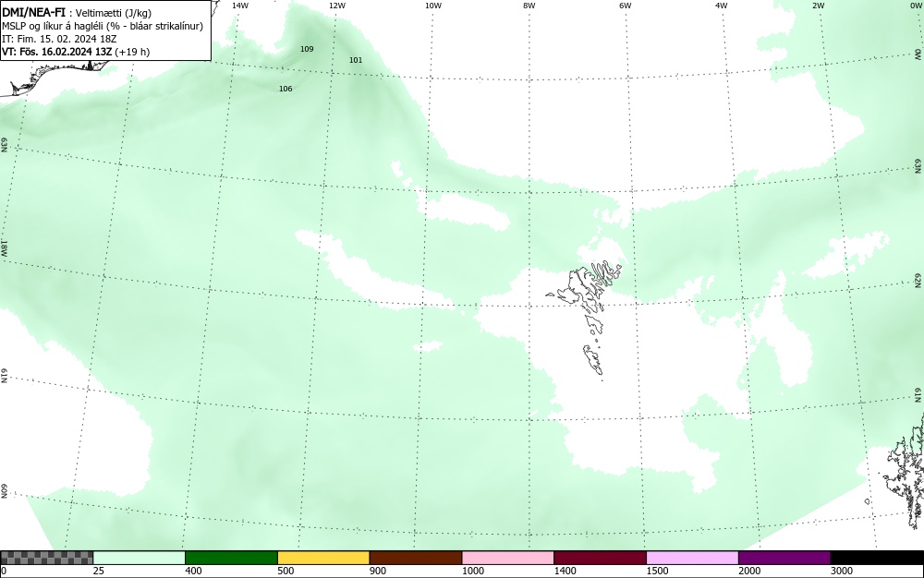Click the 'IT: Fim. 15. 02. 2024 18Z' line
Screen dimensions: 924x578
point(59,39)
